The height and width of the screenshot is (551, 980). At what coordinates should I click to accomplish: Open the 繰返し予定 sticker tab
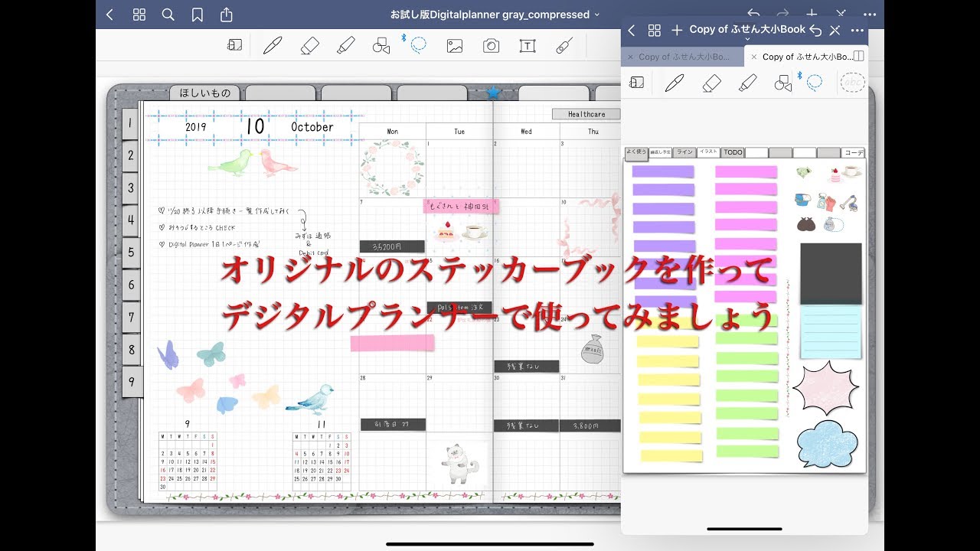click(x=661, y=152)
